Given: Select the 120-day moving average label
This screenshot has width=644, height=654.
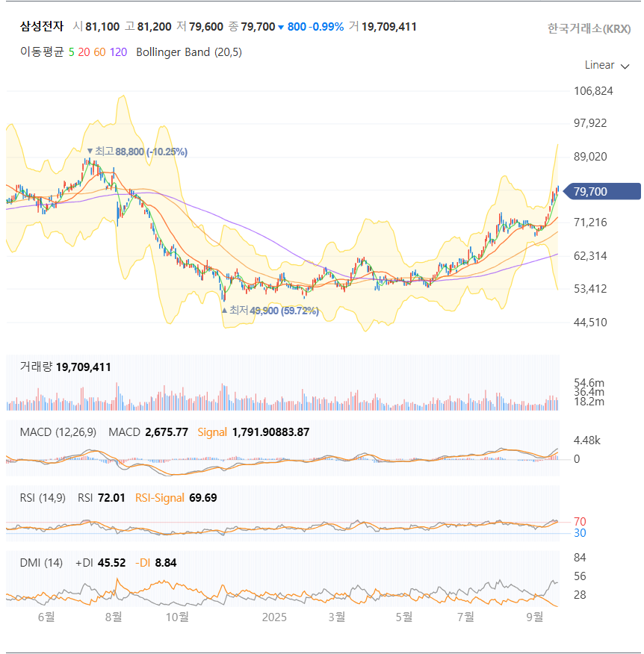Looking at the screenshot, I should [x=119, y=52].
